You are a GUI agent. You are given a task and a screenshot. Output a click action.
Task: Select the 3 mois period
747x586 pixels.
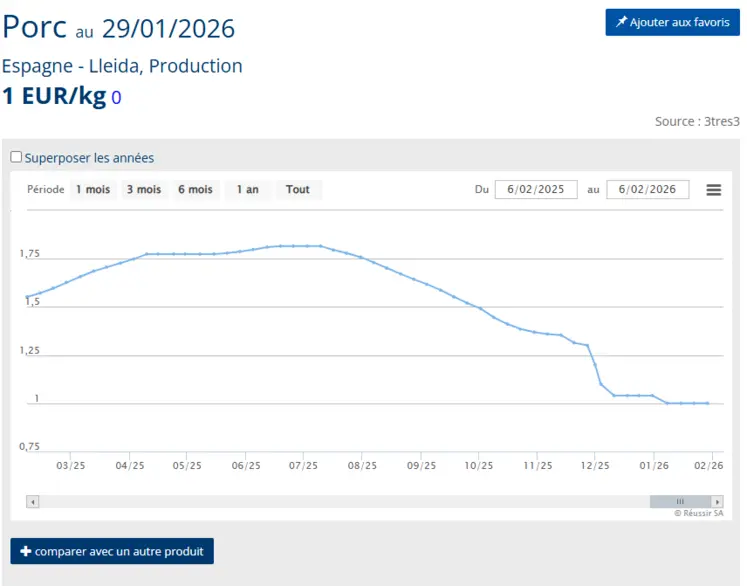pyautogui.click(x=143, y=190)
